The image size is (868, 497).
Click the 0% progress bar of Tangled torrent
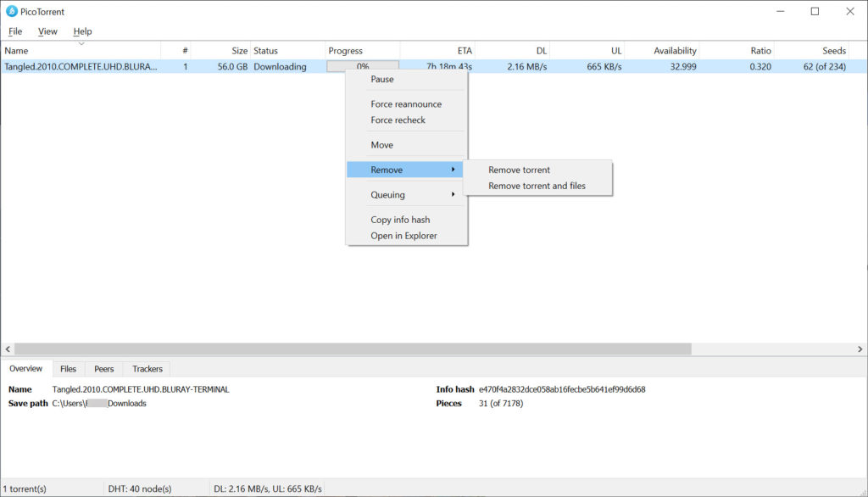point(363,66)
